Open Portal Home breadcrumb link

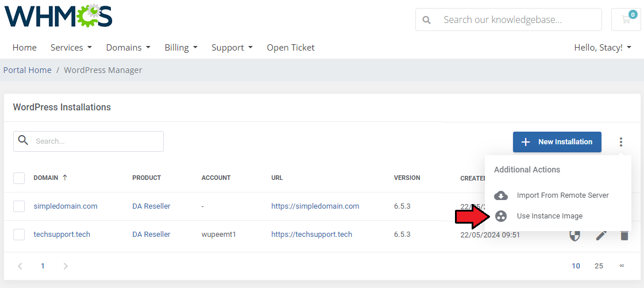click(28, 70)
